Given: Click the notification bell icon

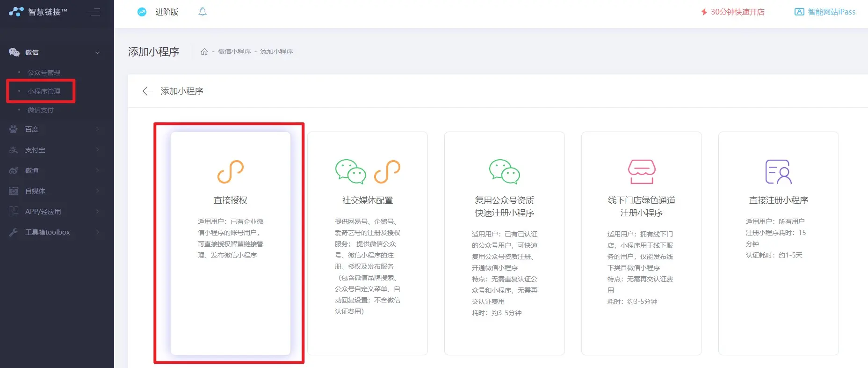Looking at the screenshot, I should coord(203,12).
